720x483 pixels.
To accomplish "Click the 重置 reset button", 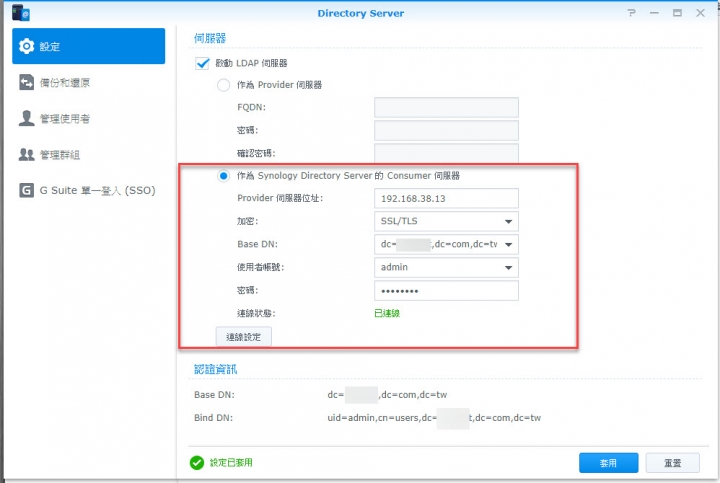I will click(673, 463).
